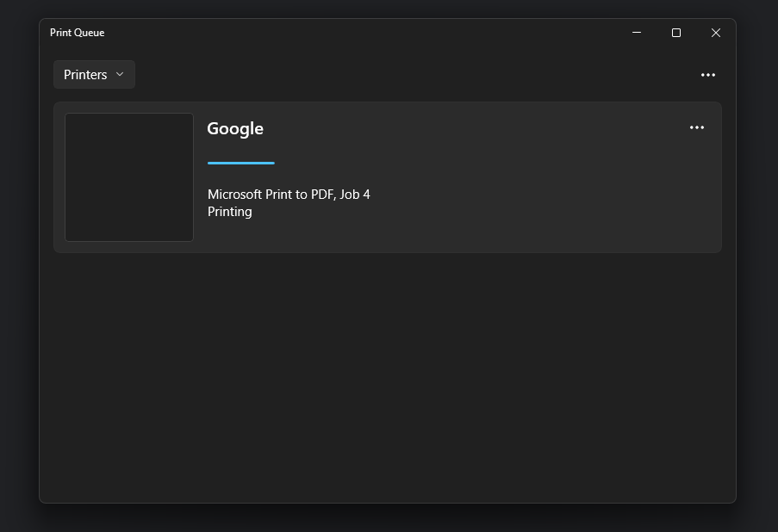778x532 pixels.
Task: Collapse the Printers list chevron
Action: tap(120, 74)
